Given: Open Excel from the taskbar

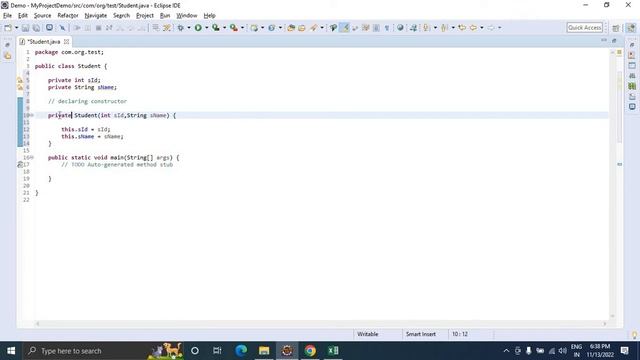Looking at the screenshot, I should [333, 351].
